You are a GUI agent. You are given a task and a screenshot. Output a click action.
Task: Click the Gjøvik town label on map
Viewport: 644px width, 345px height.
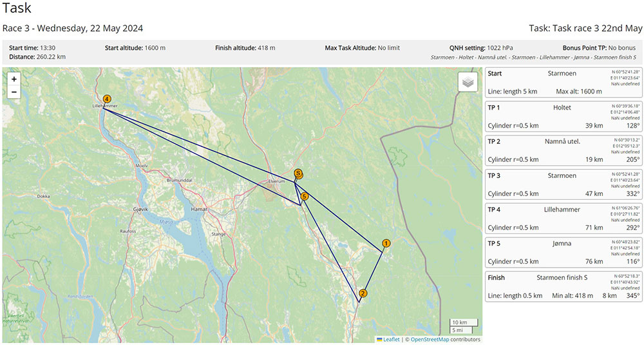(139, 210)
